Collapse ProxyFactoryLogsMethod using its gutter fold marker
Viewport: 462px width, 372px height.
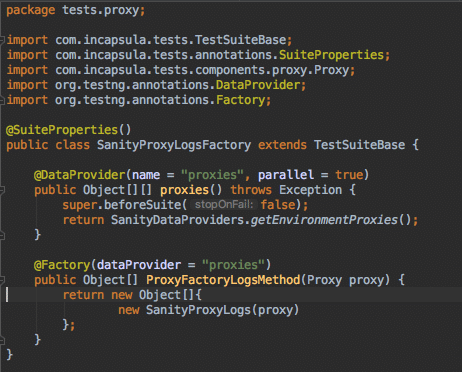(x=2, y=280)
